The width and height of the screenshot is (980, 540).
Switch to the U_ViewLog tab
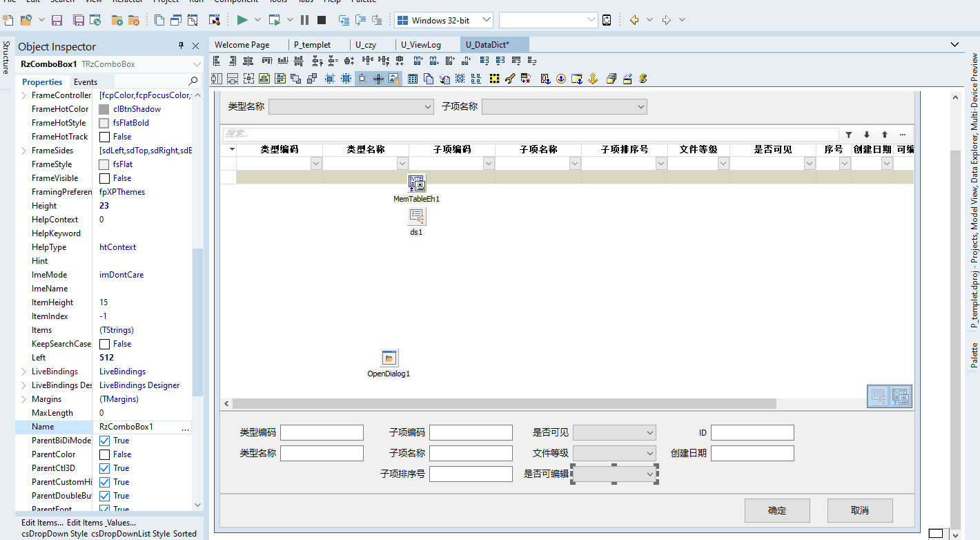pos(421,45)
